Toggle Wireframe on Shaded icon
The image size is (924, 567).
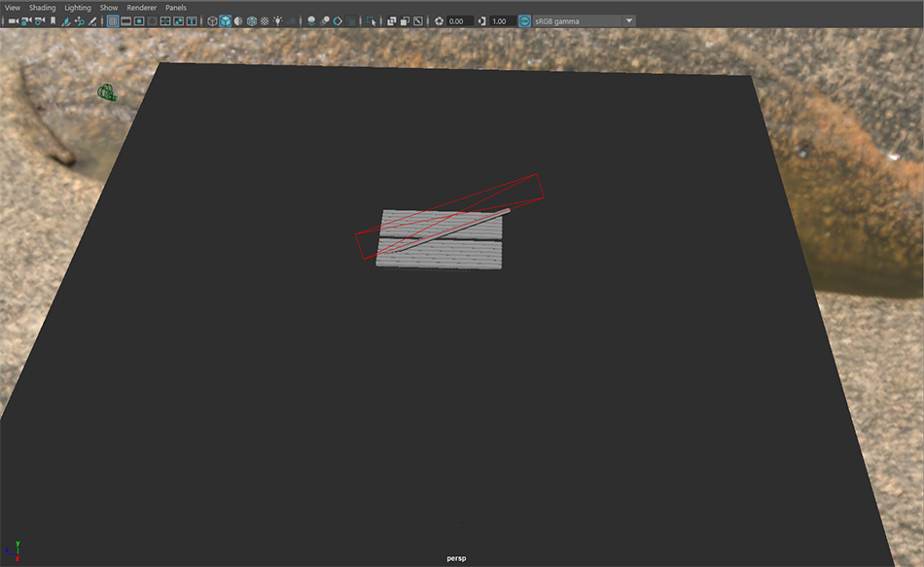(x=252, y=21)
